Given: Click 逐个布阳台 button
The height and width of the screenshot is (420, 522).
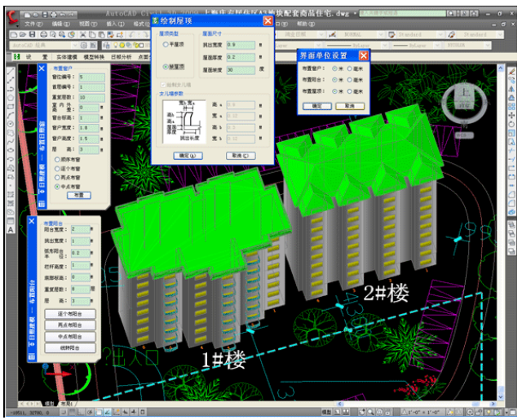Looking at the screenshot, I should click(x=70, y=314).
